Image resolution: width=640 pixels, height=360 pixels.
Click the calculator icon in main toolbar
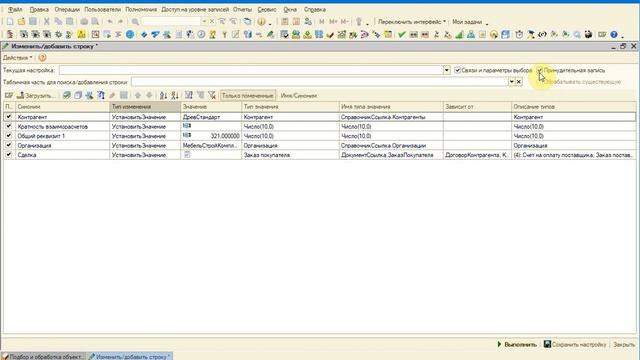[x=285, y=22]
